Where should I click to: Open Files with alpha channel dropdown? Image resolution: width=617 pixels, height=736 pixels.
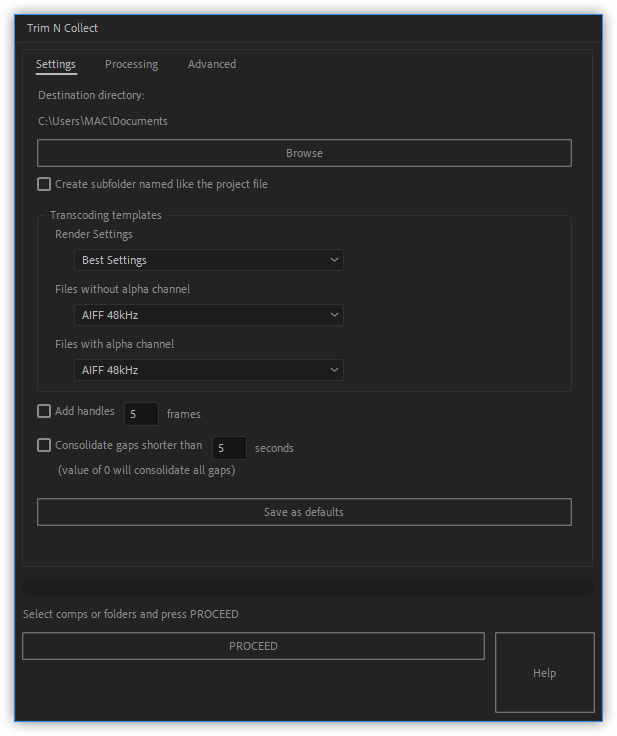(208, 370)
